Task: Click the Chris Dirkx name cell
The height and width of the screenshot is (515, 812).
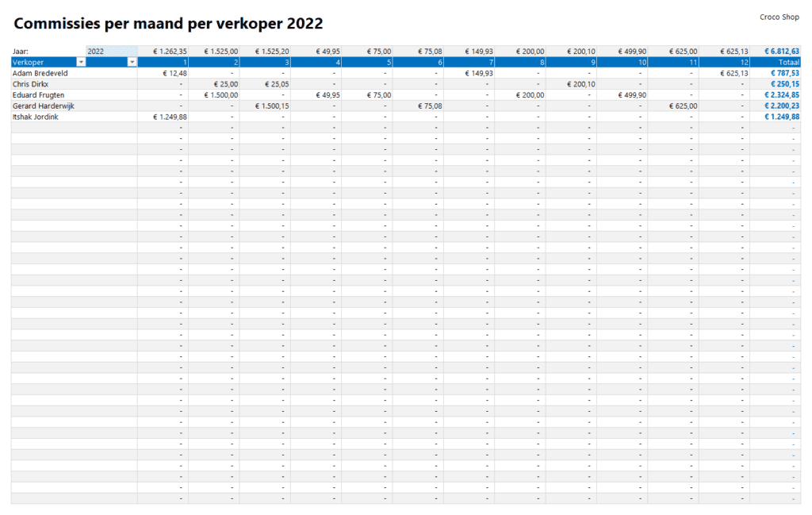Action: 30,84
